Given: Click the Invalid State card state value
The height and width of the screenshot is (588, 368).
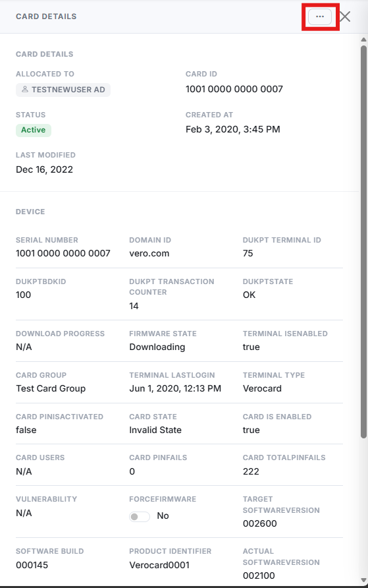Looking at the screenshot, I should coord(155,430).
